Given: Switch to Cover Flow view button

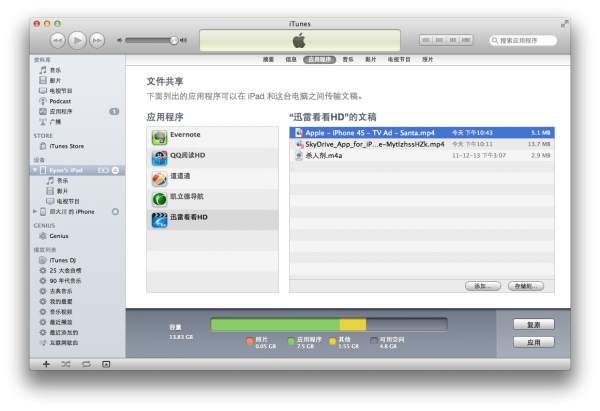Looking at the screenshot, I should pos(466,40).
